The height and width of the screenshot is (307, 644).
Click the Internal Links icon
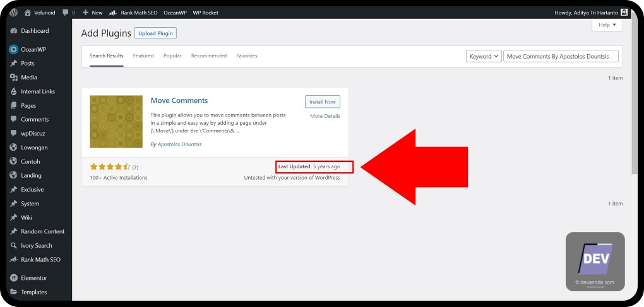click(x=14, y=91)
